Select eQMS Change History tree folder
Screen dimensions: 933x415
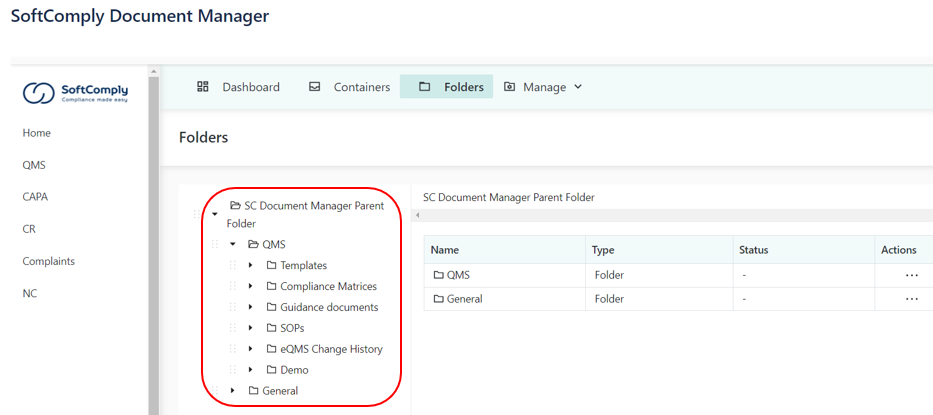click(x=331, y=349)
